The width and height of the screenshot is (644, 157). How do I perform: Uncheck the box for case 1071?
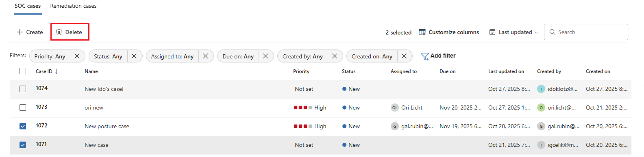coord(23,145)
